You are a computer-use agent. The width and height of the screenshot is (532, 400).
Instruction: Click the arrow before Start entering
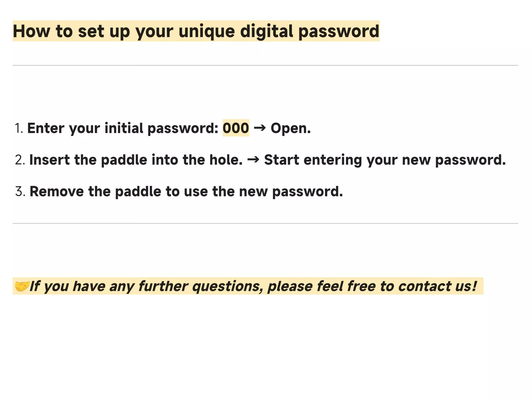pos(253,160)
